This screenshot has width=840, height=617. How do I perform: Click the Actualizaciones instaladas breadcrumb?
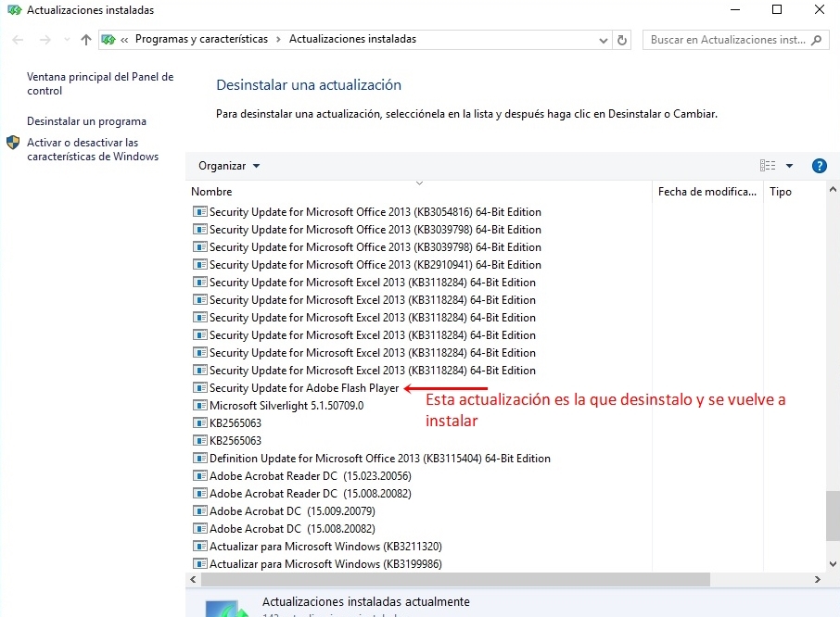click(352, 39)
